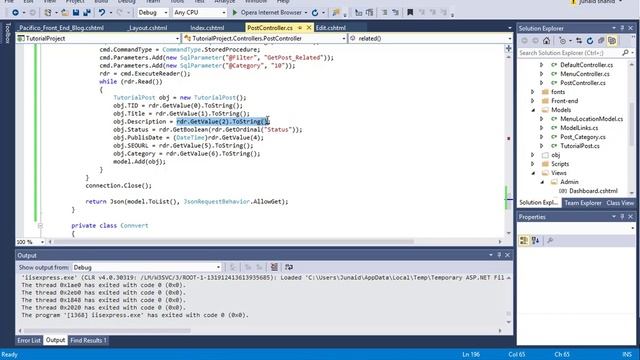Select TutorialPost.cs in Solution Explorer
640x360 pixels.
[580, 146]
